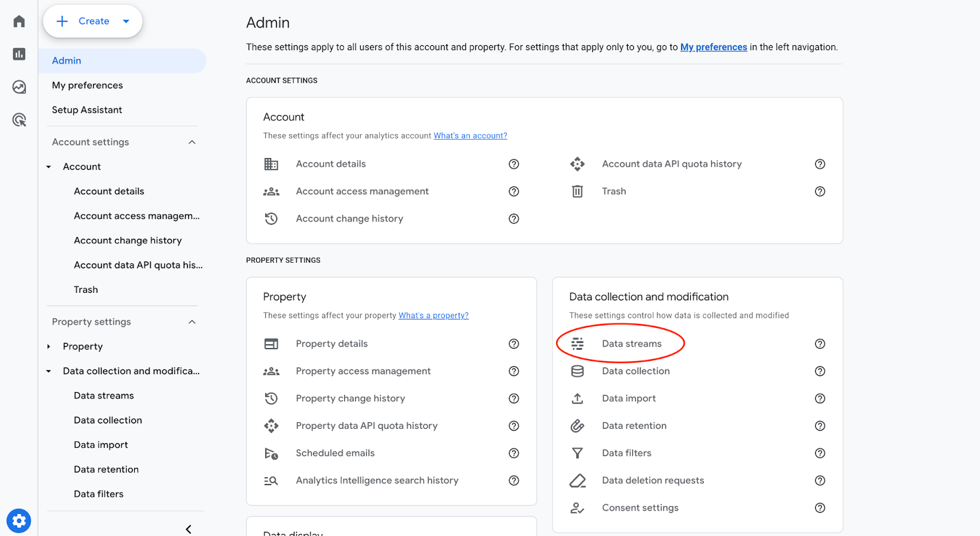Viewport: 980px width, 536px height.
Task: Collapse the Property settings section
Action: [192, 322]
